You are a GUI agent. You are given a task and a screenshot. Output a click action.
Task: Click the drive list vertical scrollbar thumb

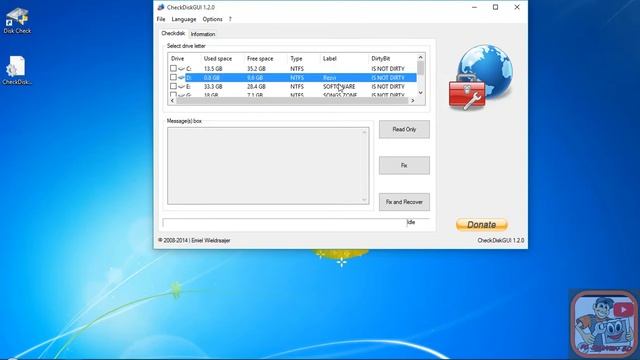click(x=420, y=68)
